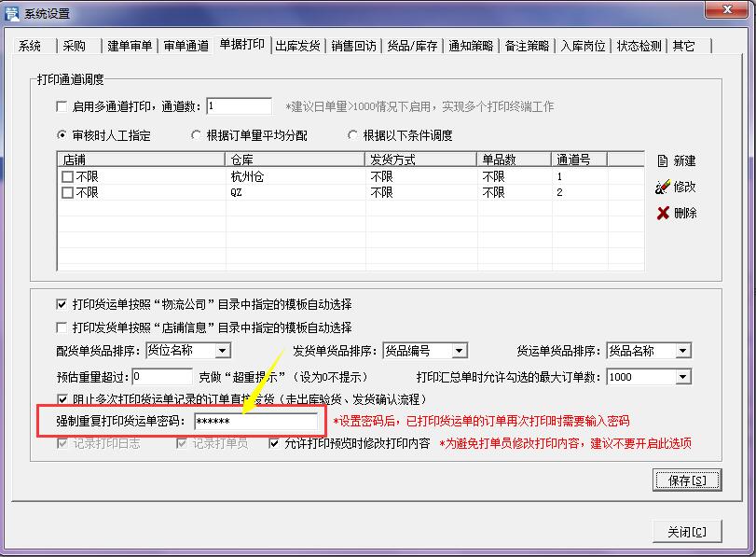Click the 删除 button label
This screenshot has height=557, width=756.
[685, 213]
